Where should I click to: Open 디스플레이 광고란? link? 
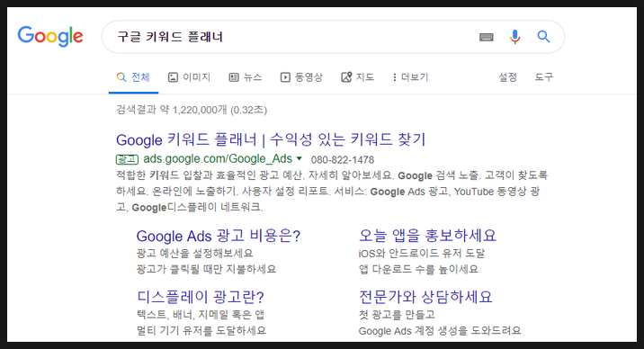(x=201, y=297)
